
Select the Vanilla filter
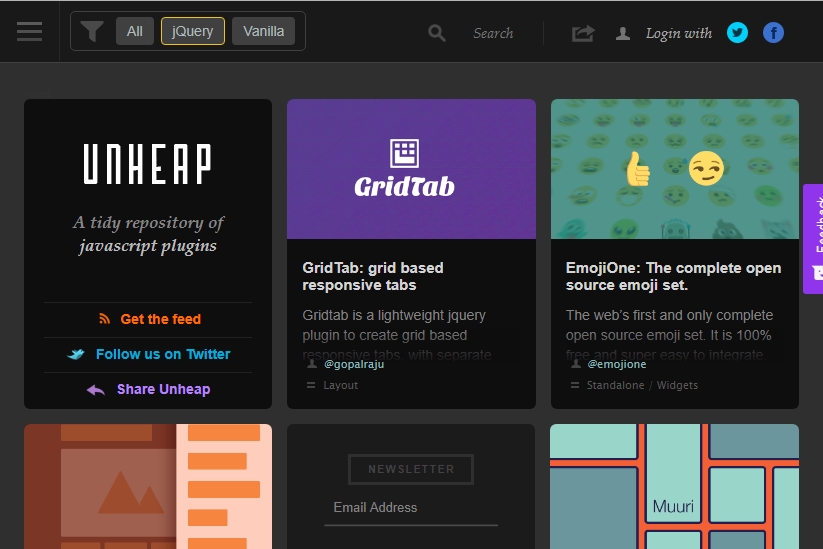pyautogui.click(x=263, y=31)
